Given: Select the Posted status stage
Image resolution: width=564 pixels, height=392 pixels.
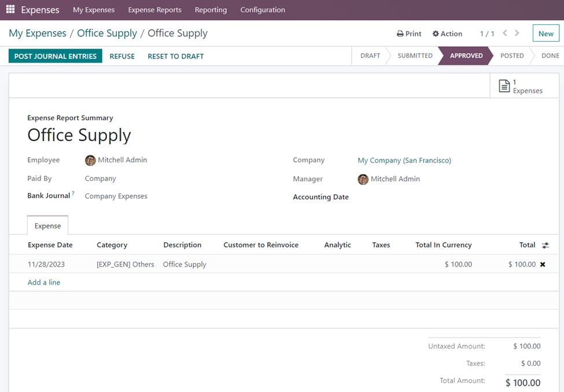Looking at the screenshot, I should click(512, 56).
